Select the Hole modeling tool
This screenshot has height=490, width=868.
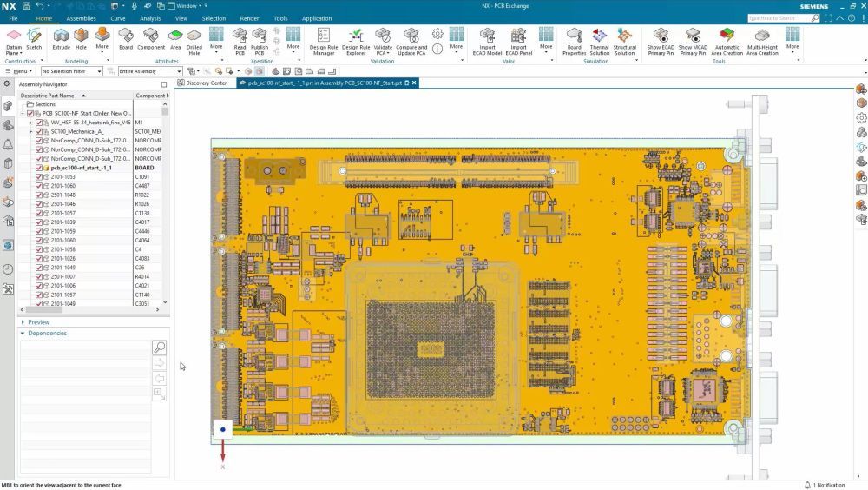[x=81, y=39]
